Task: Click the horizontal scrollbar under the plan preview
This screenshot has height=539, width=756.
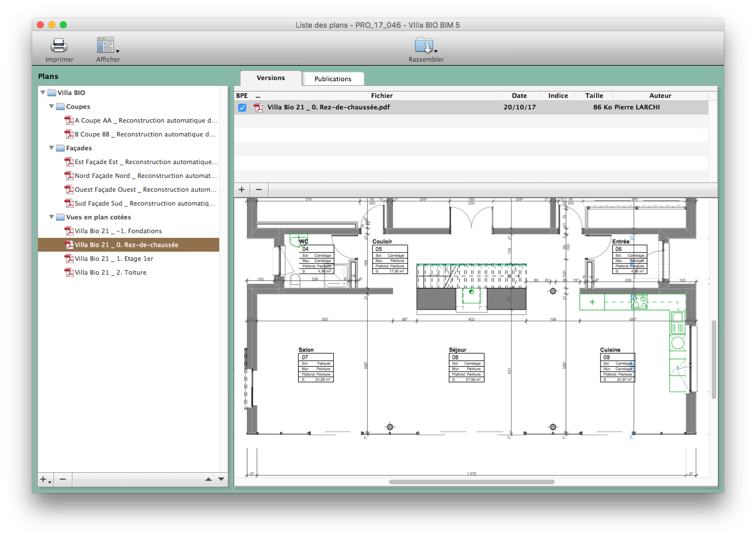Action: point(471,482)
